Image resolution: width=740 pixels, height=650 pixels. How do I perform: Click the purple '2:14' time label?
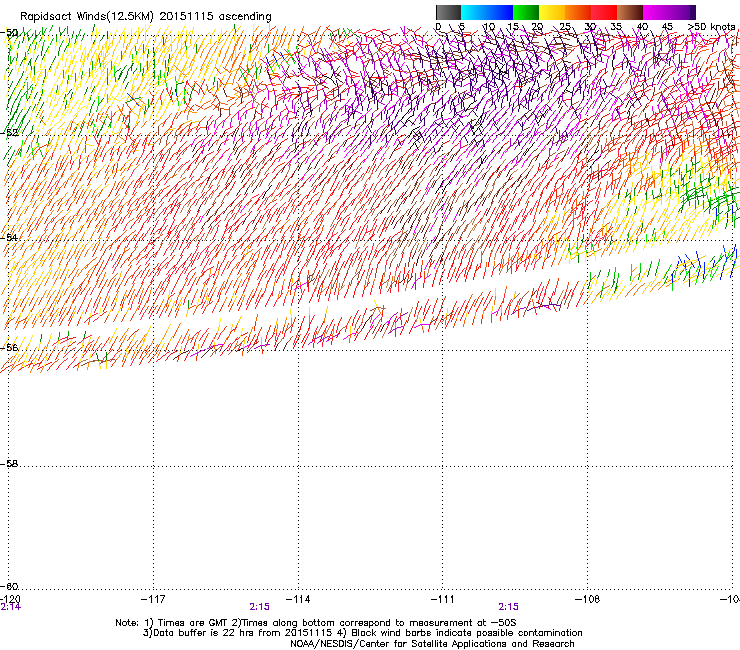pyautogui.click(x=10, y=607)
